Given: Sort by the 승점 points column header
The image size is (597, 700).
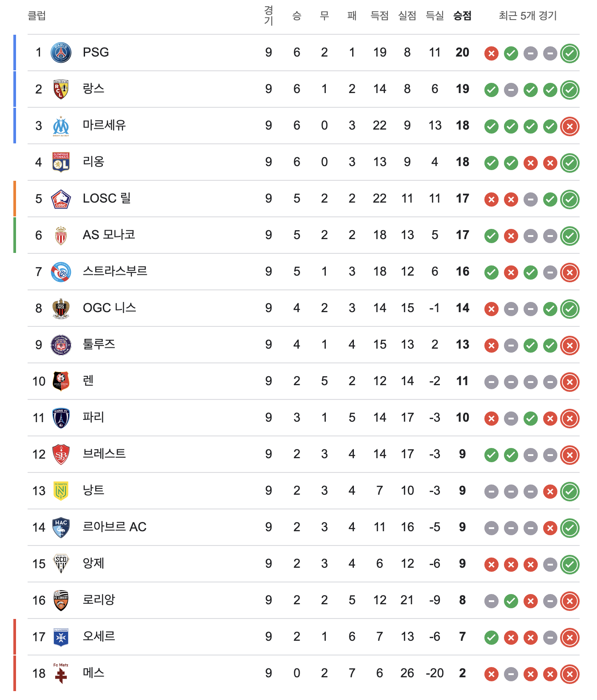Looking at the screenshot, I should pyautogui.click(x=462, y=16).
